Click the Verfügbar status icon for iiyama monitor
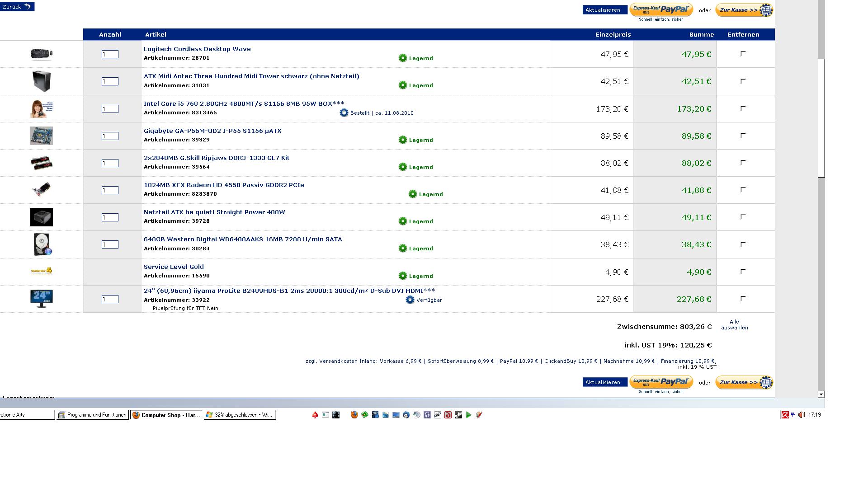The width and height of the screenshot is (868, 488). [x=410, y=300]
